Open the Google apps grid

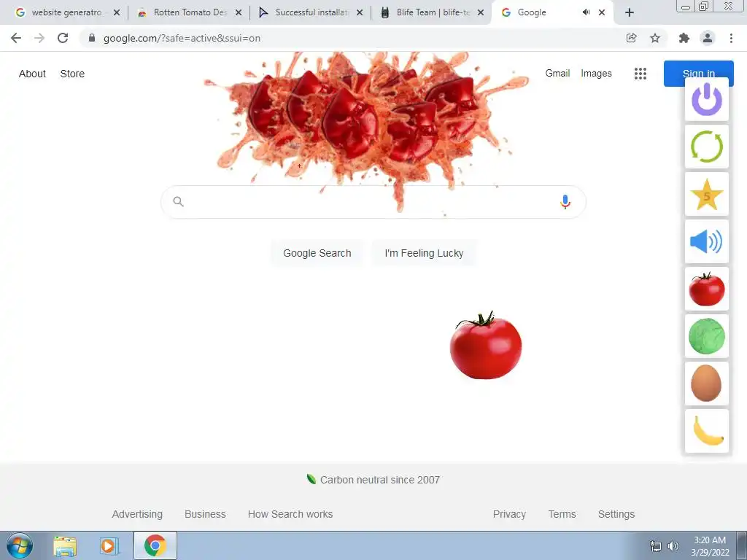tap(640, 74)
